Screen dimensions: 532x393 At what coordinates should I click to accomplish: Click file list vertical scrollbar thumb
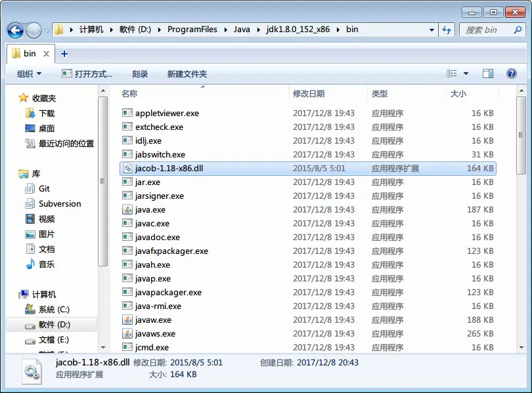pyautogui.click(x=521, y=135)
